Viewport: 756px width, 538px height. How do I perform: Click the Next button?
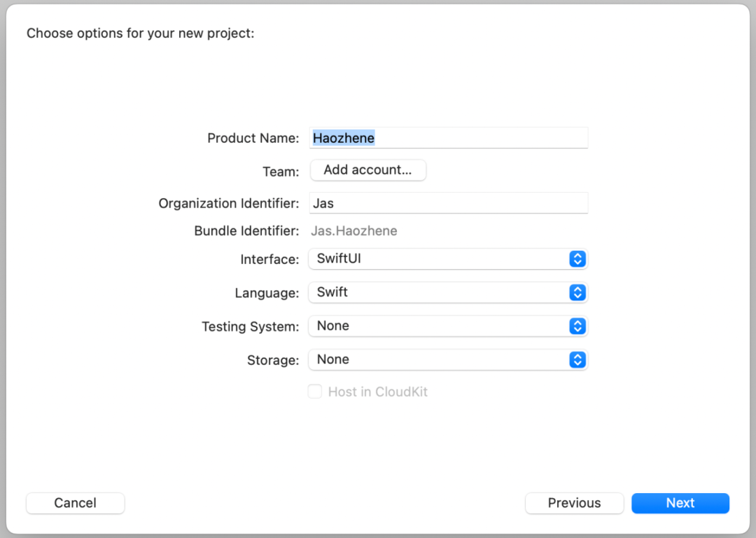click(680, 503)
